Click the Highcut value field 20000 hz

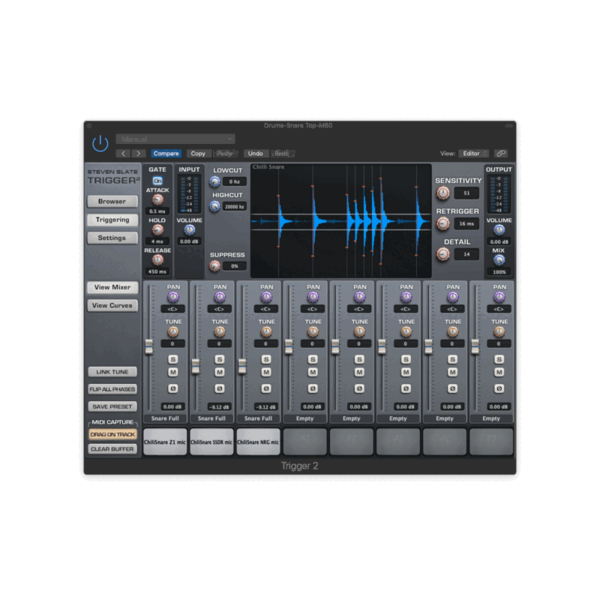coord(235,207)
